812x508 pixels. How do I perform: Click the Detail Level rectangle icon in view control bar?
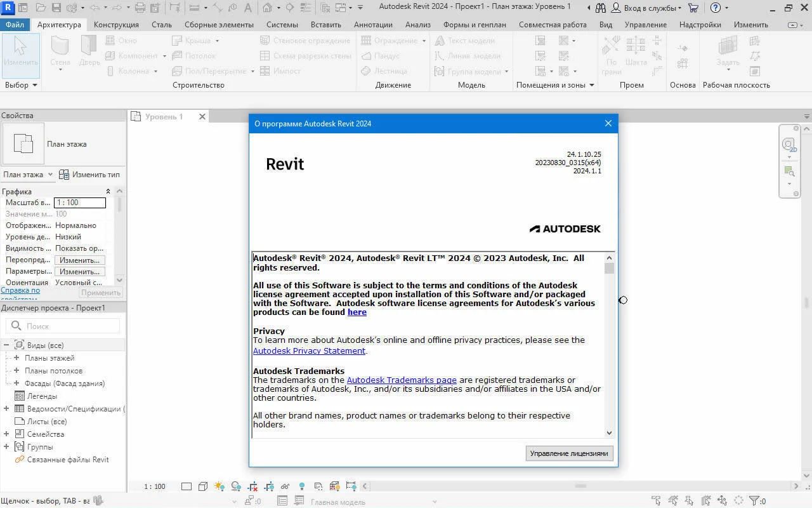click(186, 486)
